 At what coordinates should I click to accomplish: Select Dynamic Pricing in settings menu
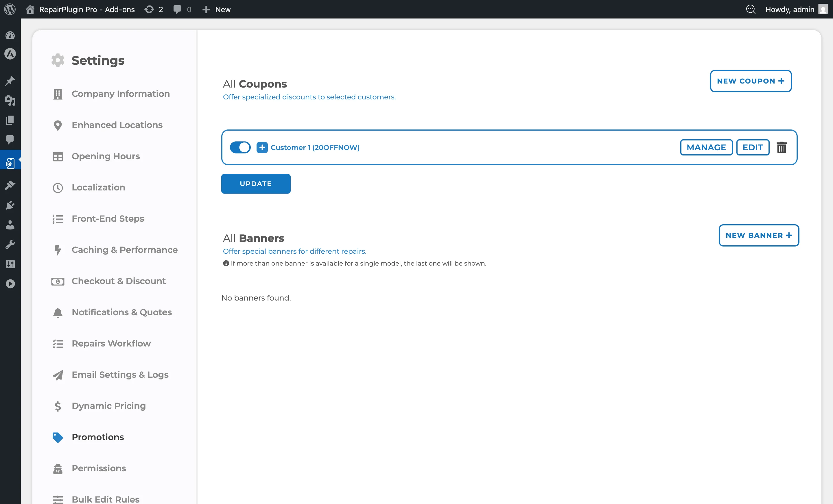[x=108, y=406]
